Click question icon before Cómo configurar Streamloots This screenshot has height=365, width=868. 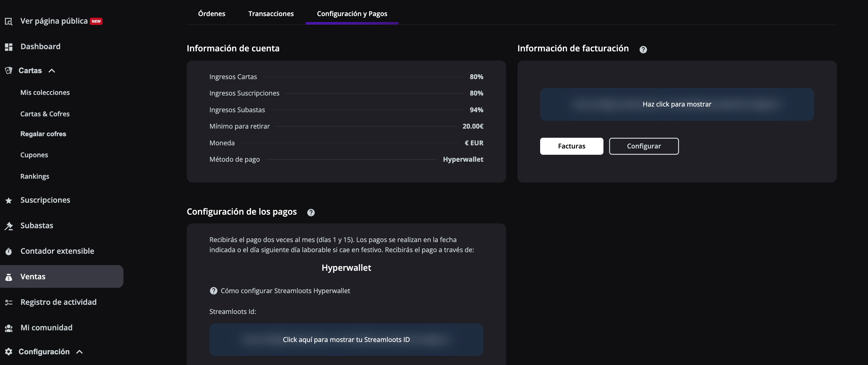pos(213,291)
